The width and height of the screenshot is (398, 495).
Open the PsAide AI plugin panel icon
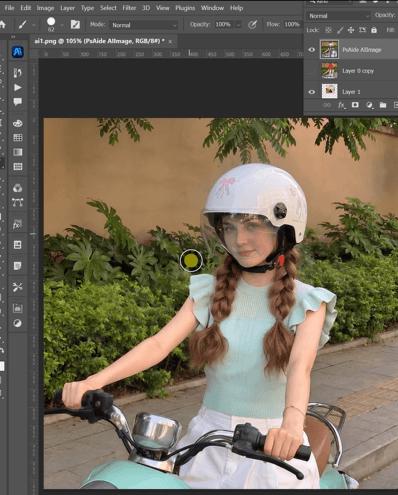17,52
